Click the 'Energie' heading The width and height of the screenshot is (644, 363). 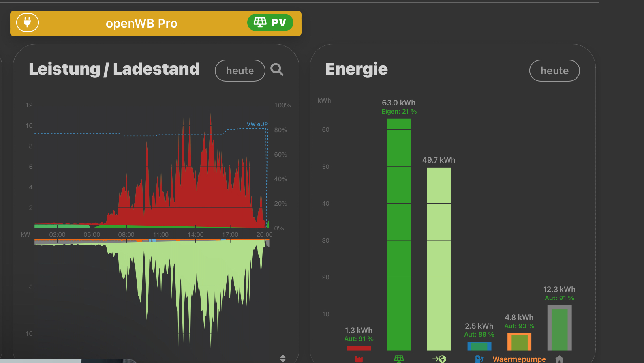click(357, 69)
